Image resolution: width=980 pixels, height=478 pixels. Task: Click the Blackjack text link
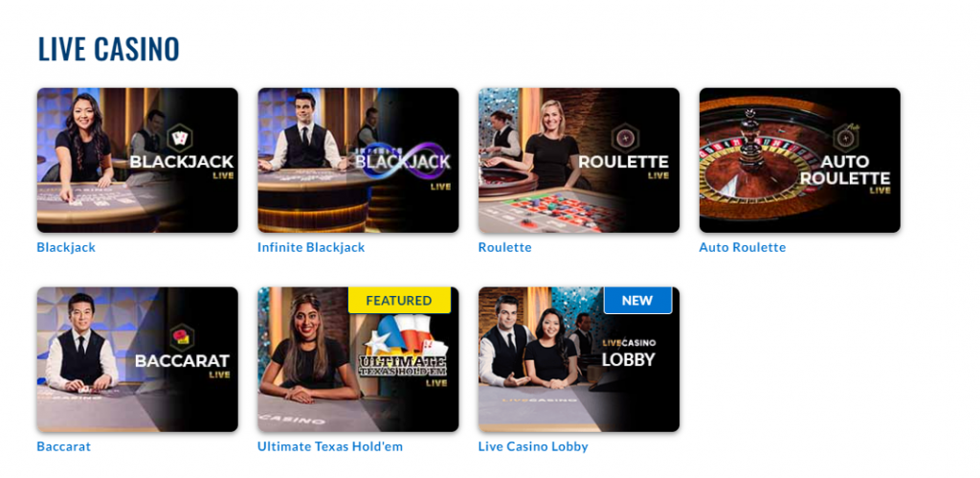(x=66, y=247)
